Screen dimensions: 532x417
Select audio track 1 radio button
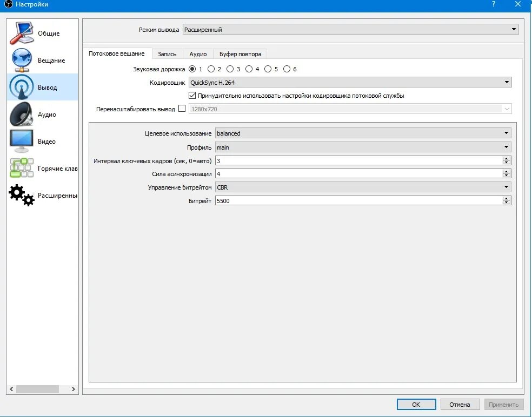click(192, 69)
